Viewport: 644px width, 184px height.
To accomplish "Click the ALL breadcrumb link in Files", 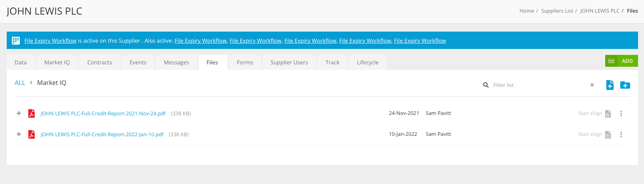I will pyautogui.click(x=20, y=83).
